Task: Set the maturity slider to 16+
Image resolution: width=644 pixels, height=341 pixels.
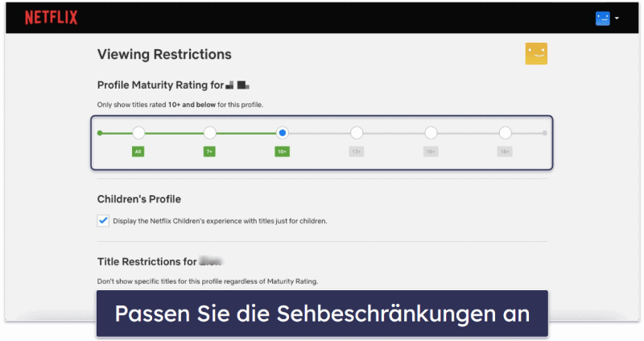Action: (431, 133)
